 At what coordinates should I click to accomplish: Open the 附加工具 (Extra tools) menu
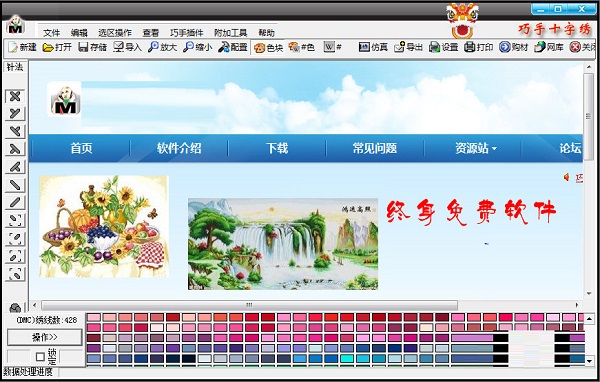tap(231, 33)
